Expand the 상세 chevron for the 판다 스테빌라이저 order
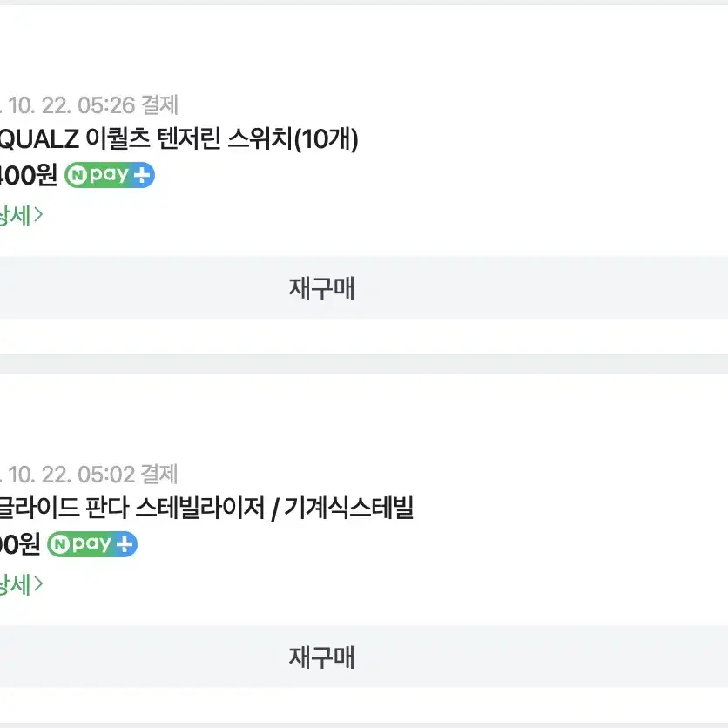Image resolution: width=728 pixels, height=728 pixels. click(38, 584)
